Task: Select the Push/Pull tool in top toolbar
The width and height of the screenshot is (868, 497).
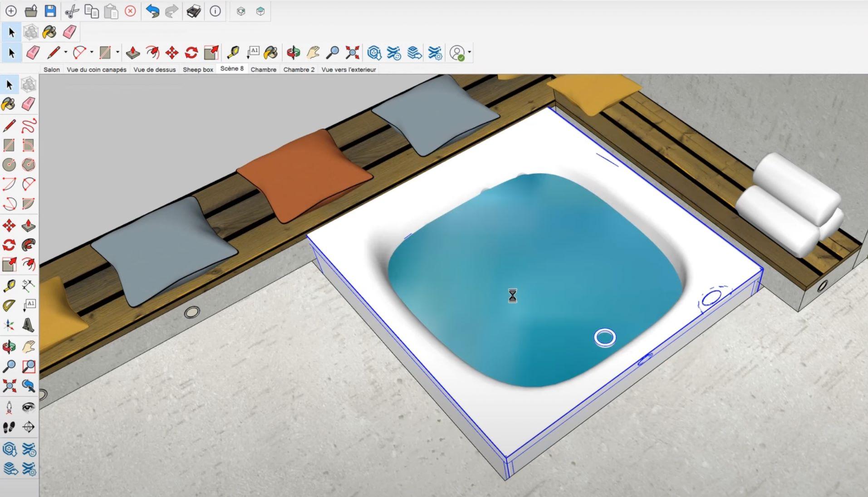Action: coord(132,53)
